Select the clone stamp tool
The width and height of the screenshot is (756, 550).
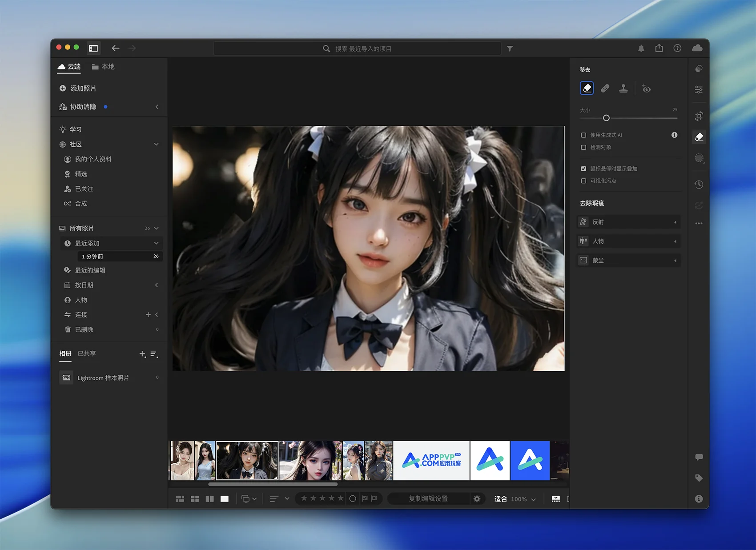[x=623, y=88]
